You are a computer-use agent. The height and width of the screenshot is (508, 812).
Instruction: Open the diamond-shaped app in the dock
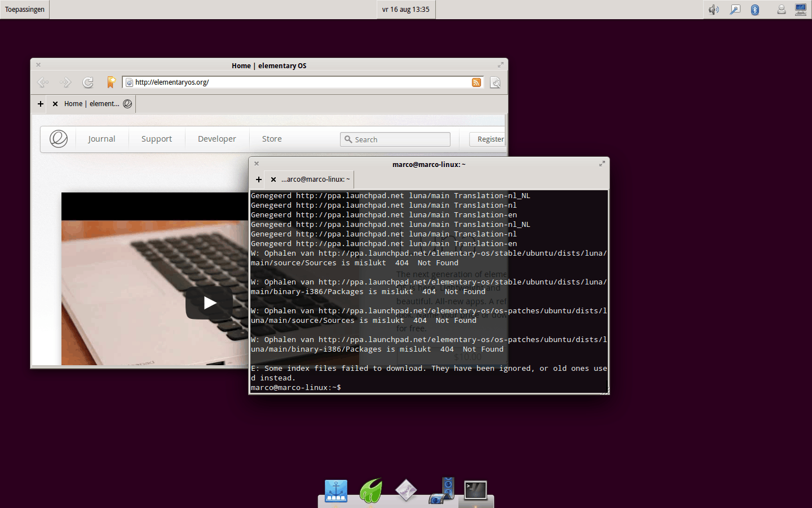[406, 491]
